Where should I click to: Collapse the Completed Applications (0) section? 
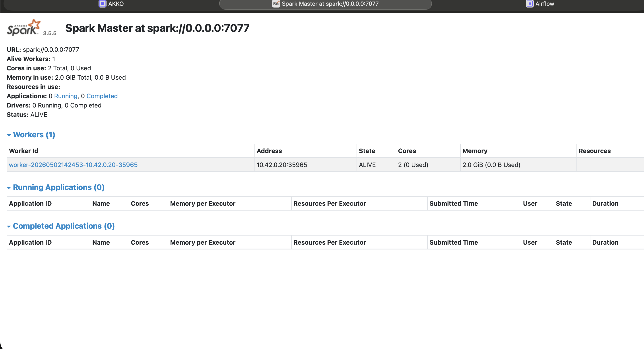[61, 226]
